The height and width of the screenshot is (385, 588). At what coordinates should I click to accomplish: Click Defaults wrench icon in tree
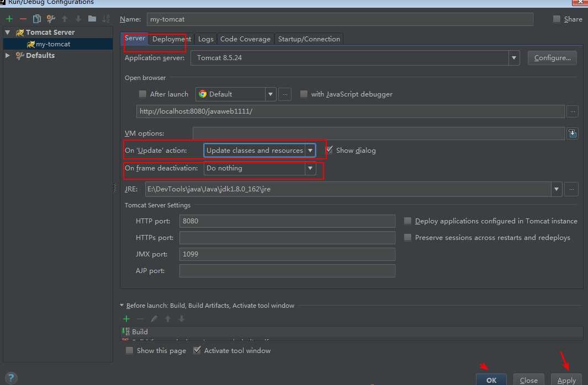click(x=20, y=55)
